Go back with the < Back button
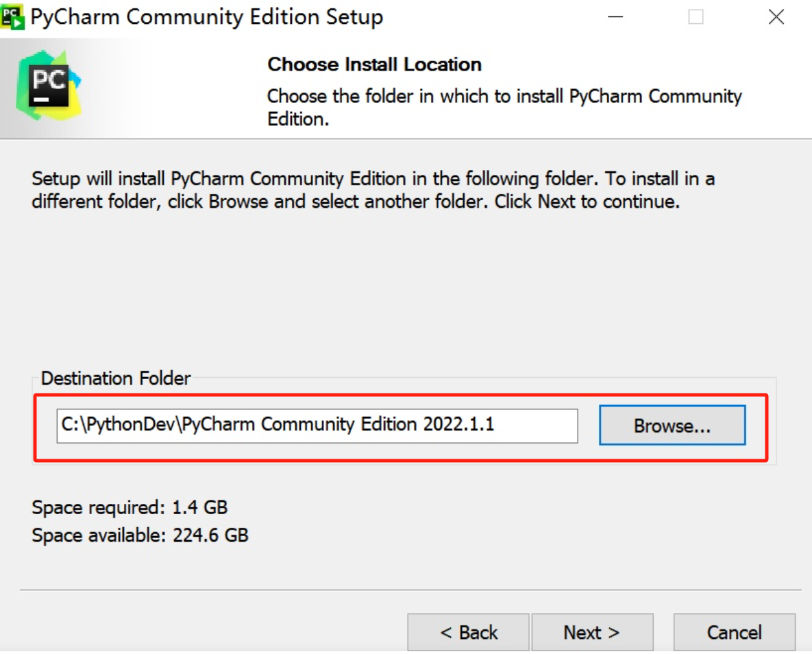Image resolution: width=812 pixels, height=654 pixels. tap(468, 631)
